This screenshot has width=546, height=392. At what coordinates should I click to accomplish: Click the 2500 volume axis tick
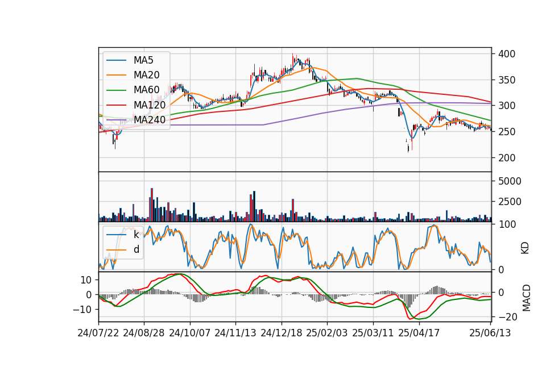tap(510, 202)
